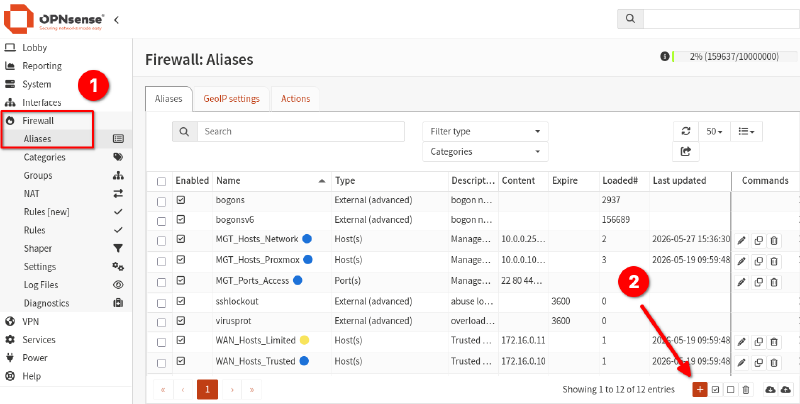This screenshot has width=800, height=404.
Task: Toggle enabled state of the bogons alias
Action: (x=181, y=200)
